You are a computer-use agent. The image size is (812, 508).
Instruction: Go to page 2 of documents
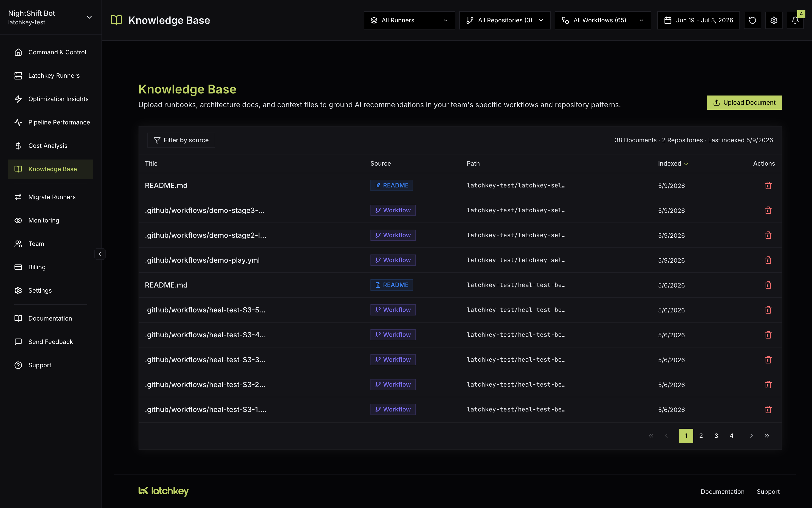(x=701, y=436)
